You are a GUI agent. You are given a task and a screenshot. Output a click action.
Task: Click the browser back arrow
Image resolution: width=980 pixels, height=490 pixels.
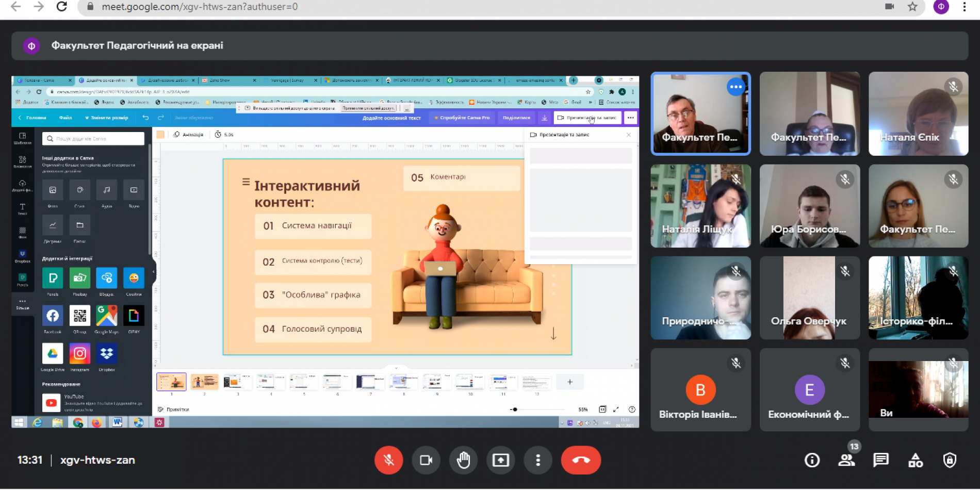pos(16,7)
